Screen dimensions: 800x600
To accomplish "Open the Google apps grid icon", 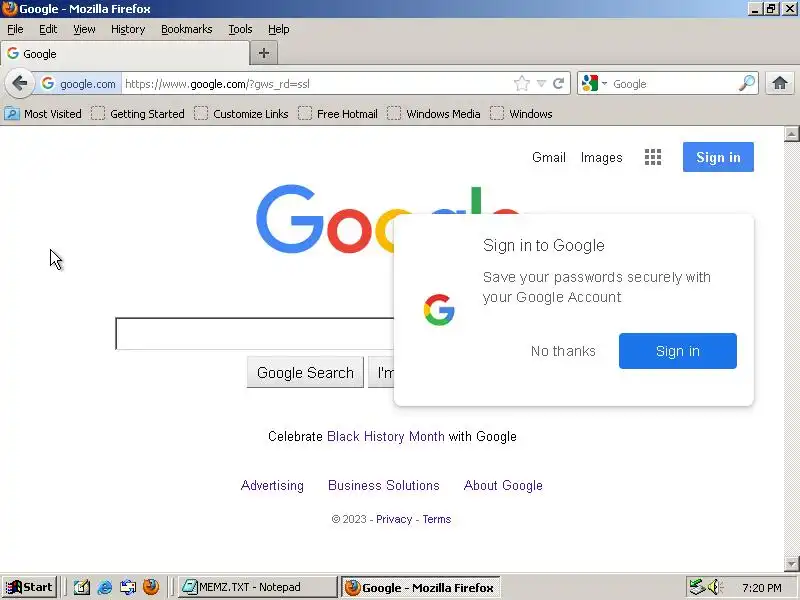I will 653,157.
